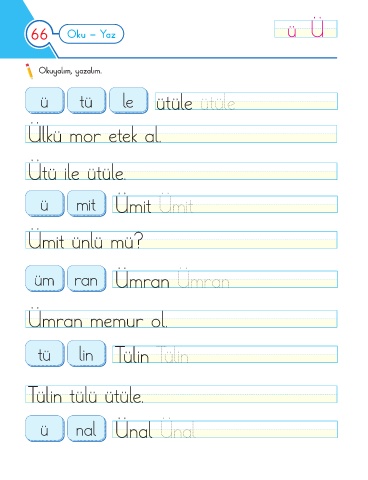This screenshot has width=368, height=480.
Task: Click the 'tü' tile beside 'le'
Action: (87, 101)
